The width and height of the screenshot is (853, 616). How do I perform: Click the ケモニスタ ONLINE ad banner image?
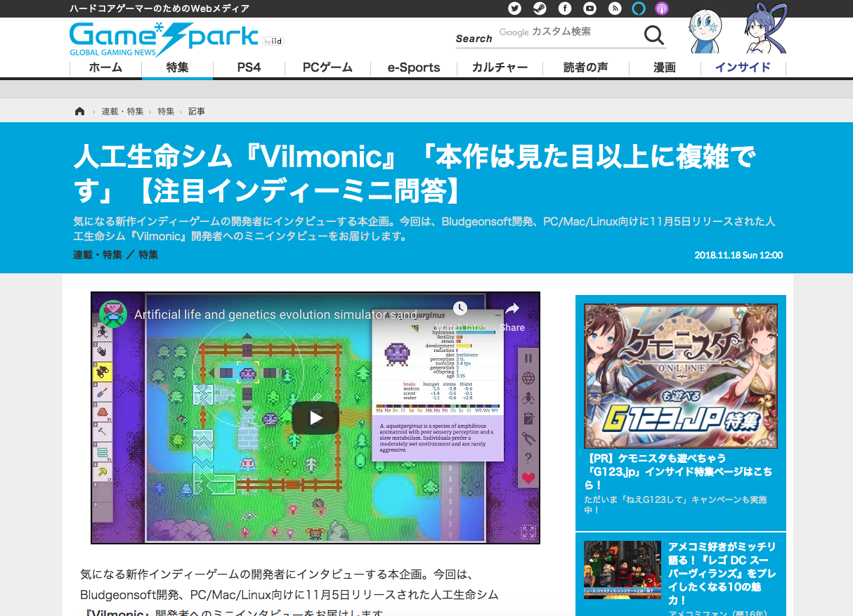[x=681, y=376]
